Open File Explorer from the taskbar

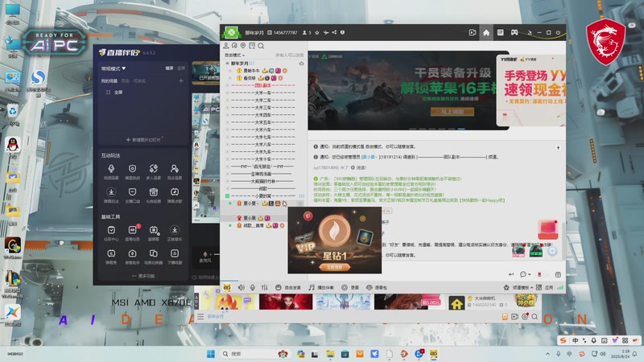point(330,354)
